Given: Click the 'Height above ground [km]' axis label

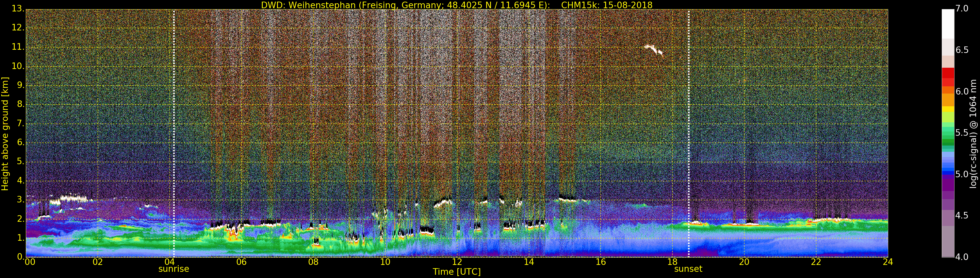Looking at the screenshot, I should [x=5, y=133].
